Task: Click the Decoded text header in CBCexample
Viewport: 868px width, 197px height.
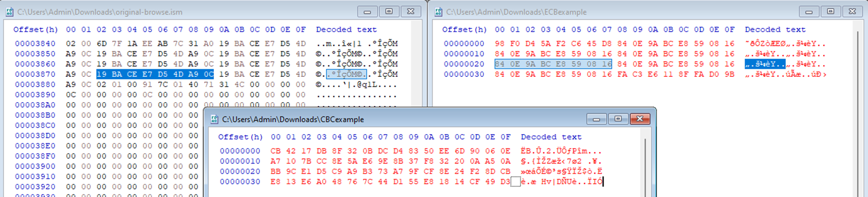Action: 551,137
